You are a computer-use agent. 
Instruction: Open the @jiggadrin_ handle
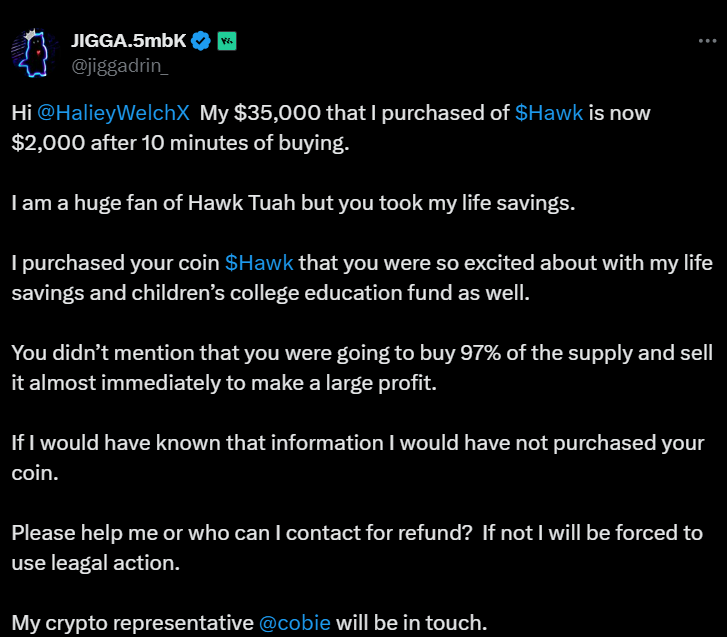[120, 66]
